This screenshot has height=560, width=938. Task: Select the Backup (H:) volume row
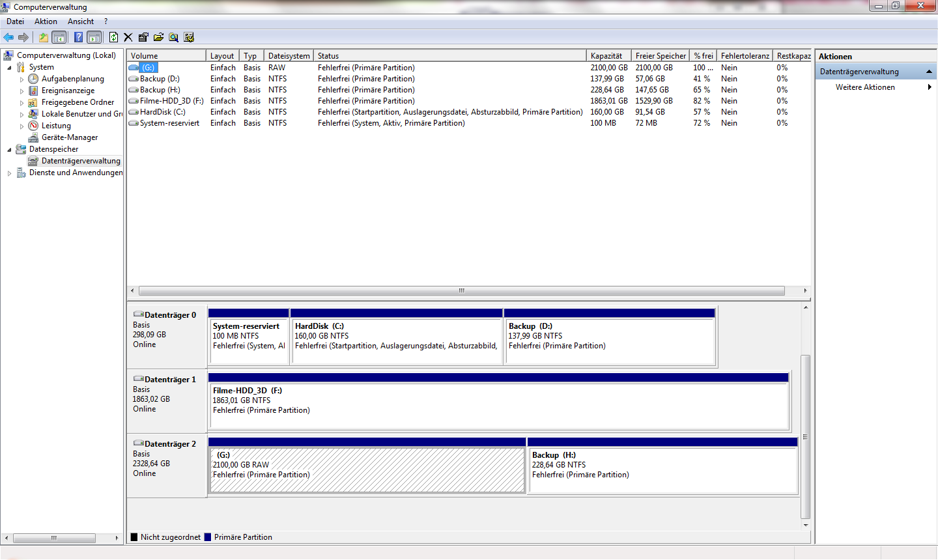pyautogui.click(x=469, y=90)
